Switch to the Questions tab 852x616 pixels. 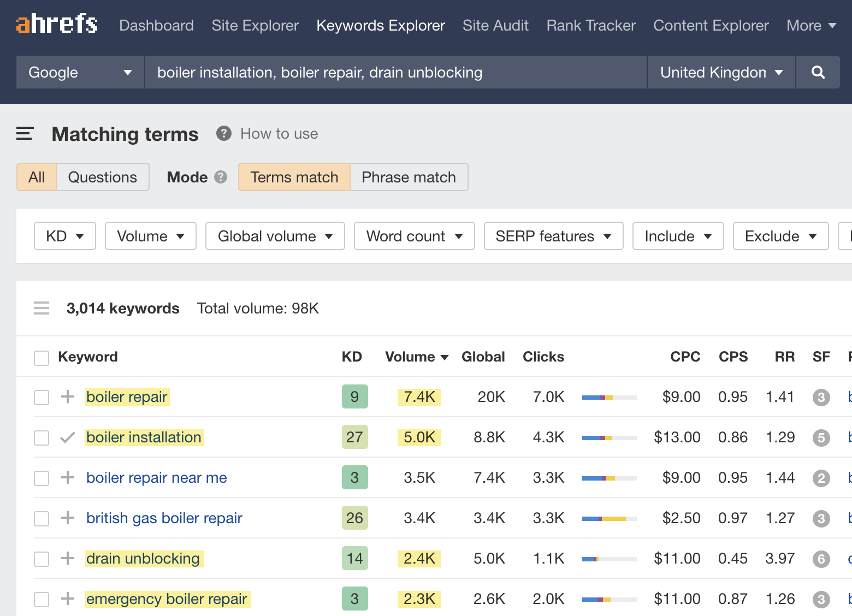click(102, 177)
